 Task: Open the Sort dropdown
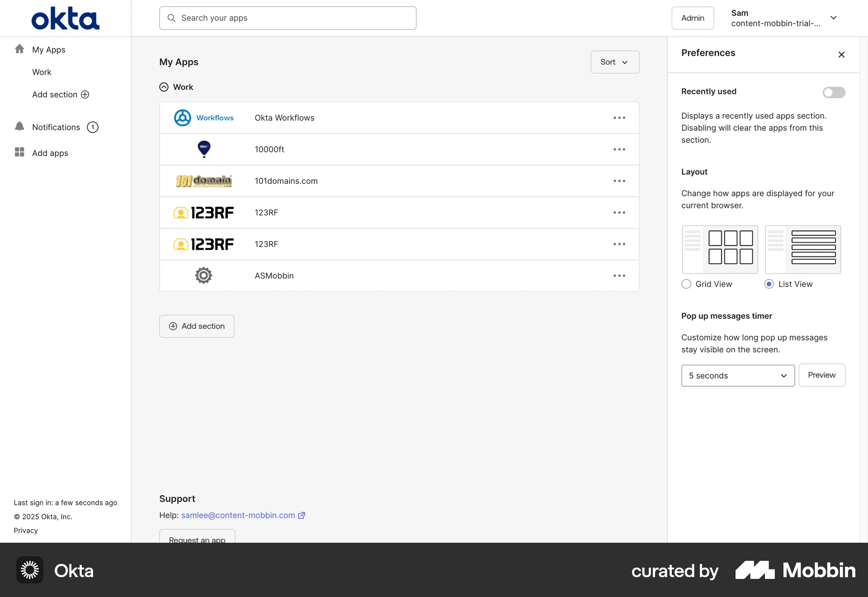[614, 62]
